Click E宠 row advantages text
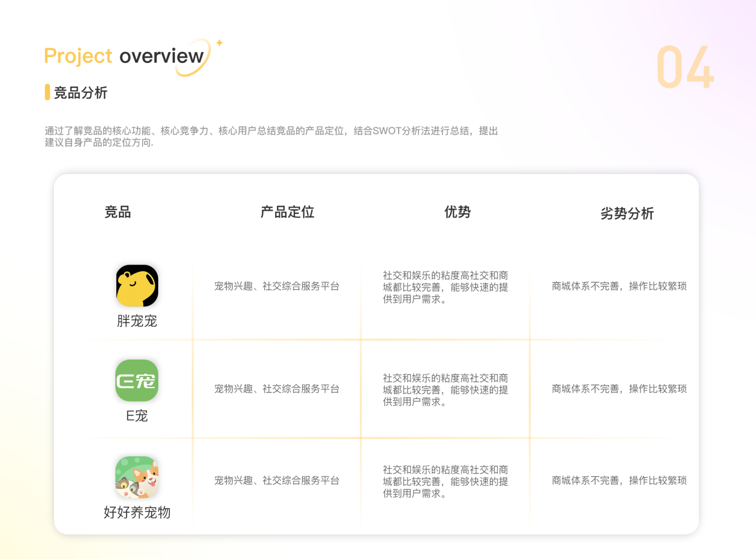The height and width of the screenshot is (559, 756). (x=446, y=390)
